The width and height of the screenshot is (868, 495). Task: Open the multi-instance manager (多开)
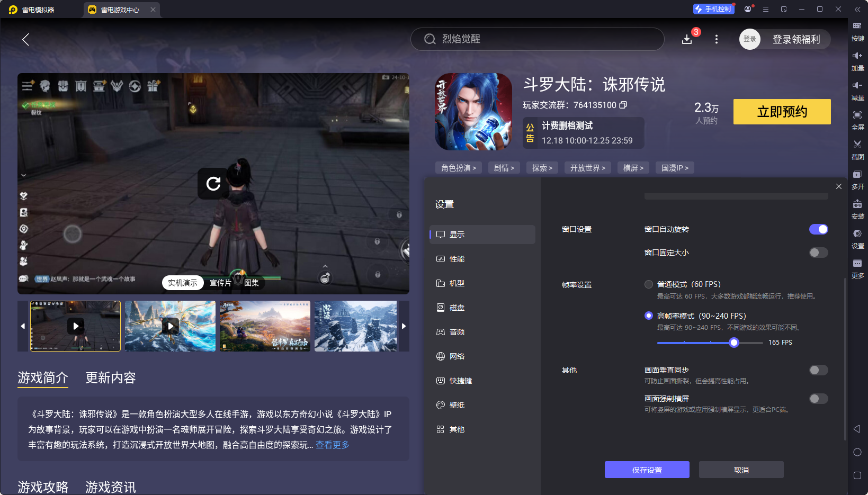pyautogui.click(x=858, y=178)
